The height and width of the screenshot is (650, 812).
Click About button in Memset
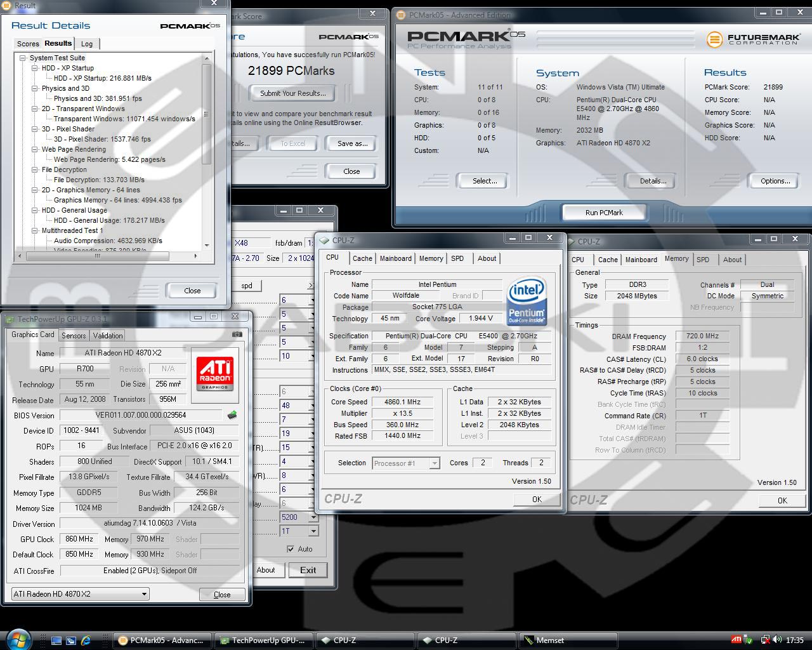(266, 570)
